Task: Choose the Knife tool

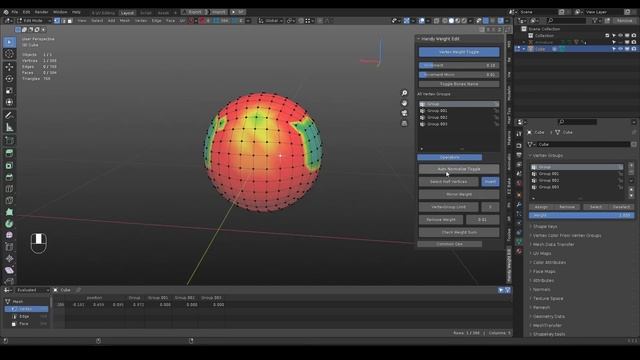Action: point(9,200)
